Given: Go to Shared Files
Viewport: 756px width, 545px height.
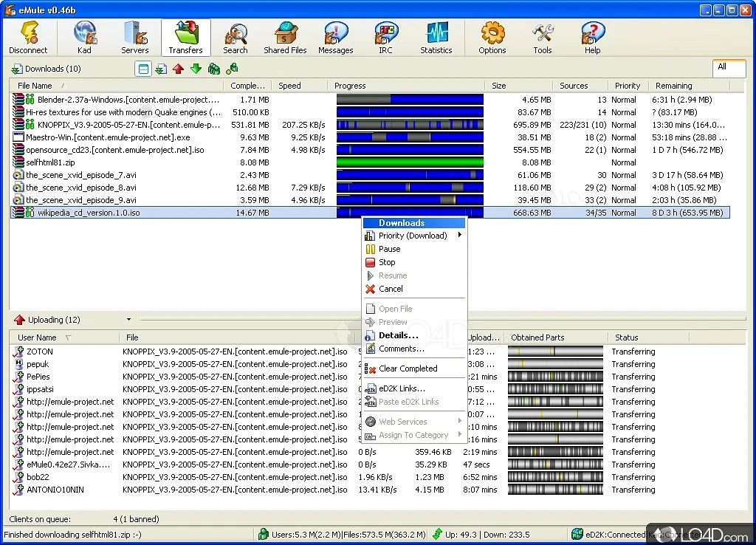Looking at the screenshot, I should tap(285, 37).
